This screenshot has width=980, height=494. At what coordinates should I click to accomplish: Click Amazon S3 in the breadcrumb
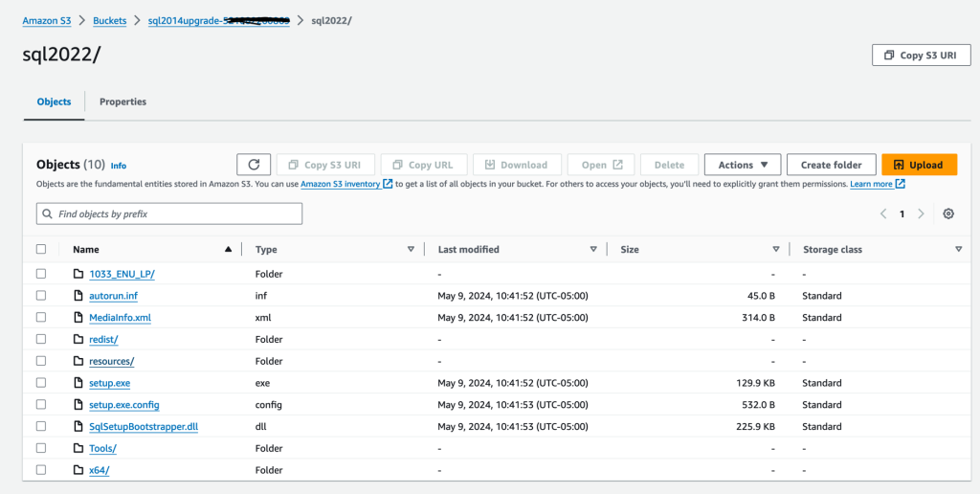pyautogui.click(x=47, y=21)
